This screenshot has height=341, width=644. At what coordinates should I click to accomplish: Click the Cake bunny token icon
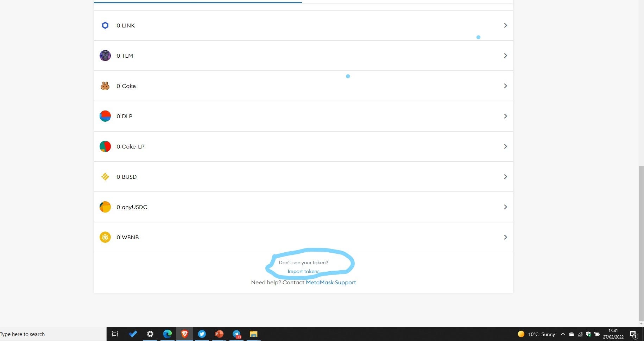point(105,86)
